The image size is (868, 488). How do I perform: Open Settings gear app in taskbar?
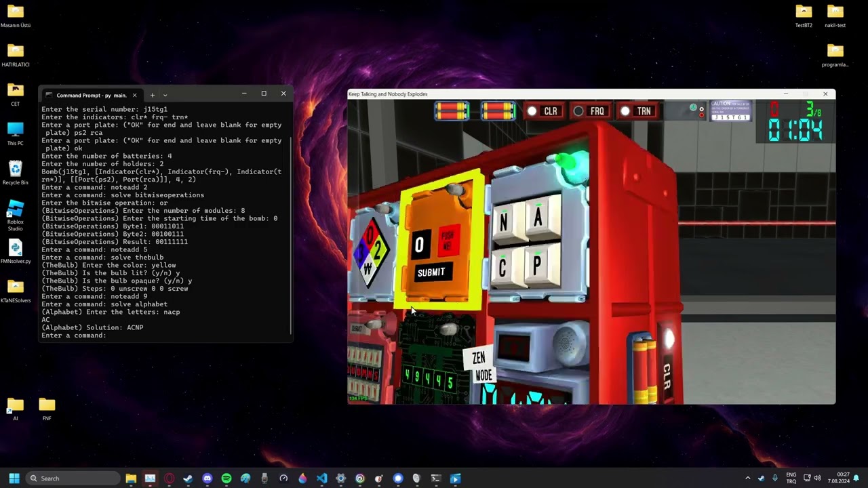pyautogui.click(x=340, y=479)
